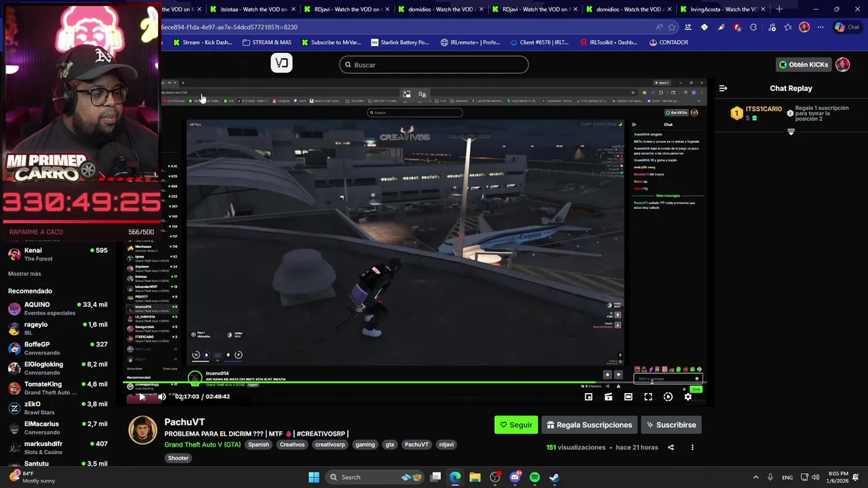Toggle mini player mode icon
The width and height of the screenshot is (868, 488).
click(x=589, y=397)
